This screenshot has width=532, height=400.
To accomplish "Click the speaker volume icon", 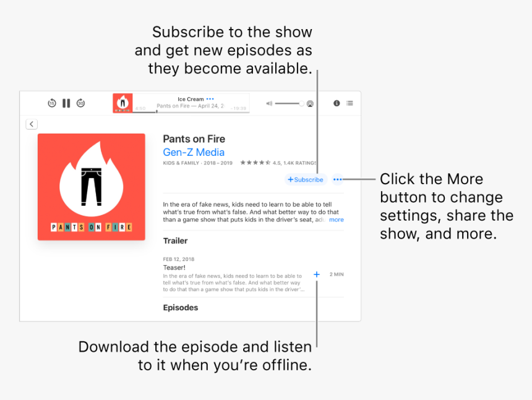I will coord(269,103).
